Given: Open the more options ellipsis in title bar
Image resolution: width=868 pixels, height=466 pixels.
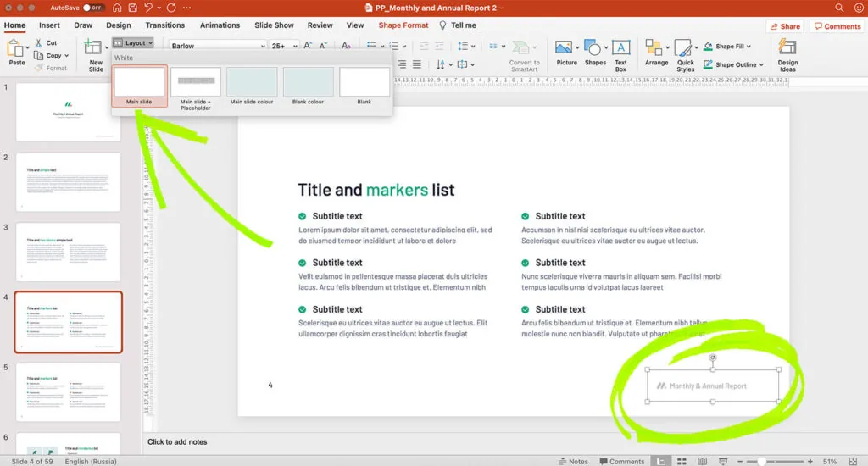Looking at the screenshot, I should tap(187, 8).
